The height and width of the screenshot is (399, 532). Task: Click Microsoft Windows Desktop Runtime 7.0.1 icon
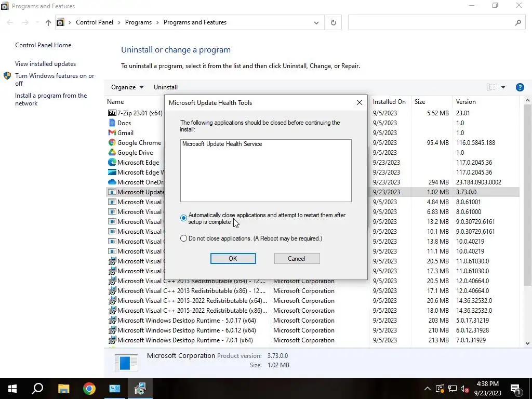click(112, 340)
